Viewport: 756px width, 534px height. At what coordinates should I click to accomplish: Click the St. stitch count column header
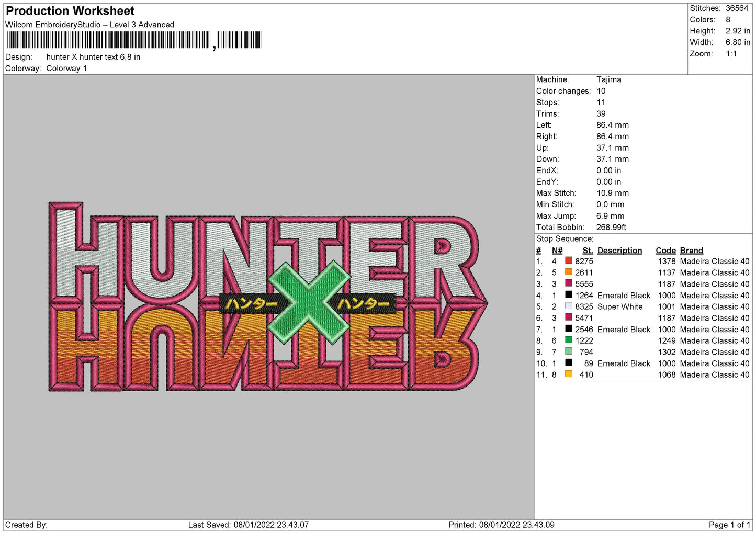tap(588, 251)
